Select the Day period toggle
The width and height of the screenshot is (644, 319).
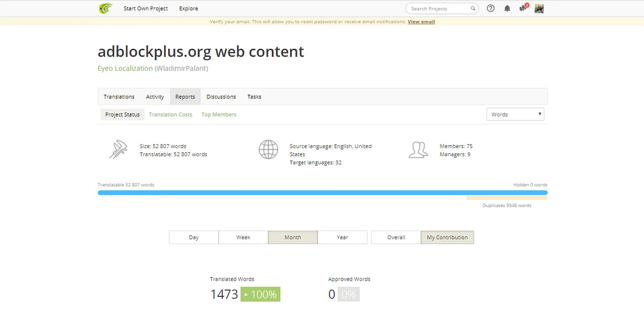[194, 237]
